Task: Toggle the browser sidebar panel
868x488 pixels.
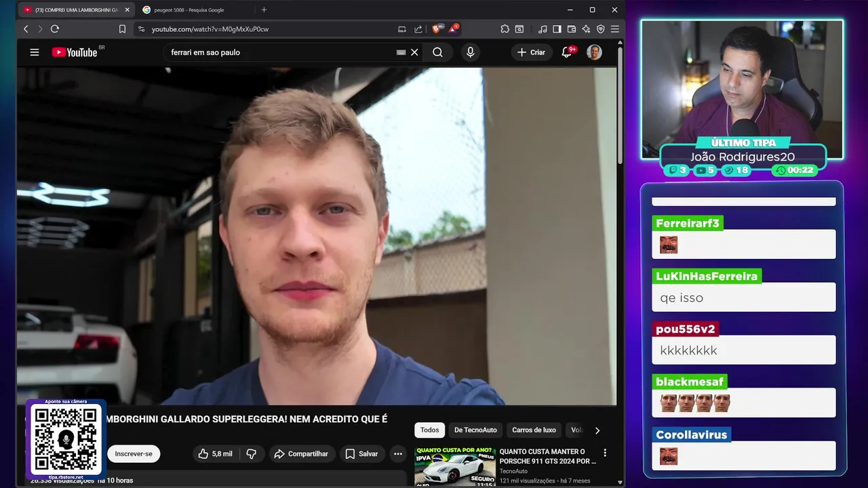Action: [x=557, y=29]
